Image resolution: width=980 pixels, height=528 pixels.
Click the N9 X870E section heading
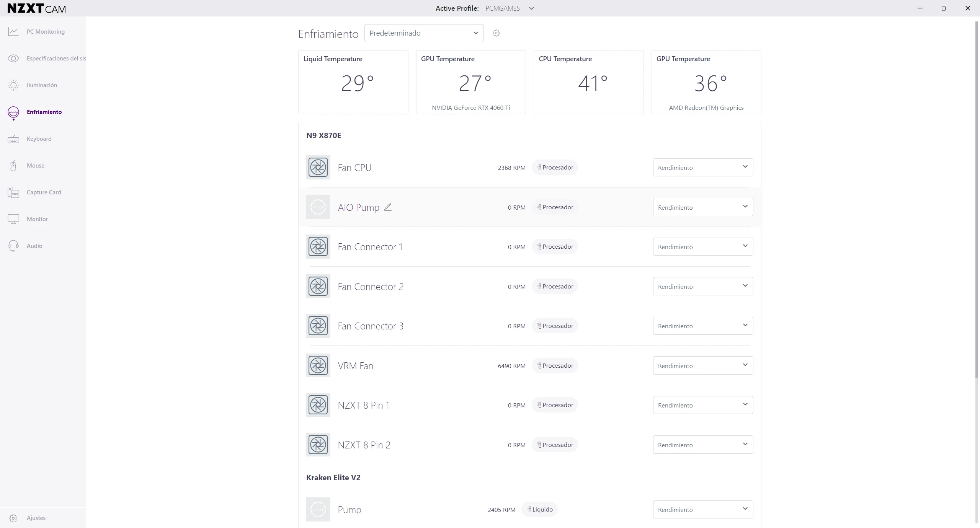323,135
